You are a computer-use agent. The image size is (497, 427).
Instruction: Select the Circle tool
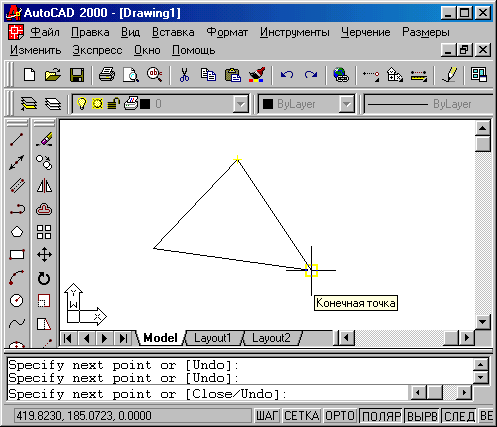pyautogui.click(x=17, y=301)
